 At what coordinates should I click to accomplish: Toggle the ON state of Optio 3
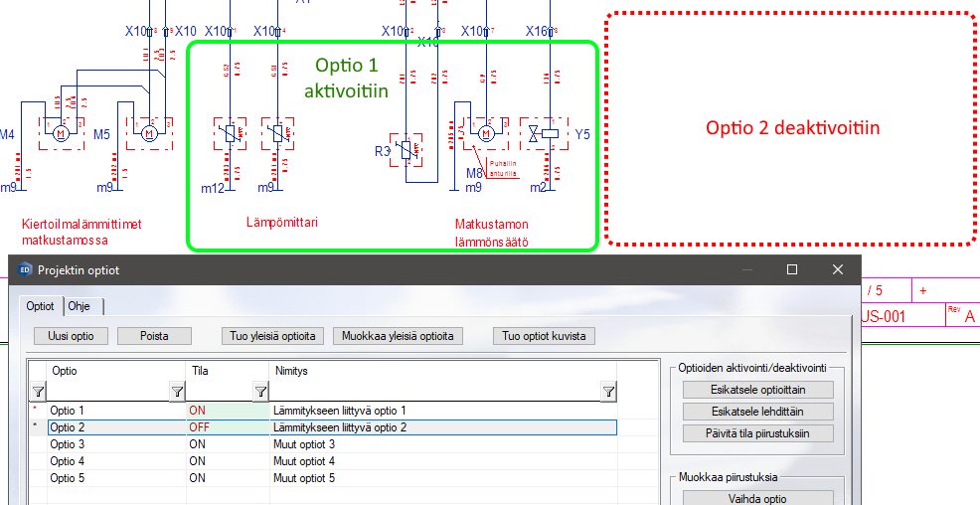click(x=228, y=444)
